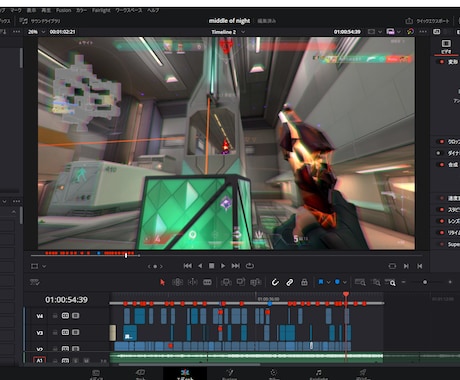Open the viewer three-dot options menu
This screenshot has height=380, width=460.
pos(423,32)
